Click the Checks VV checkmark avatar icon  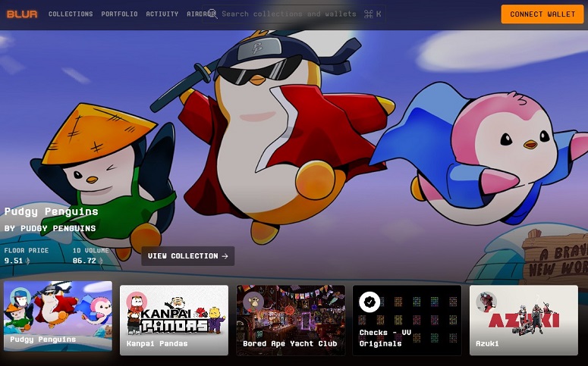coord(369,302)
